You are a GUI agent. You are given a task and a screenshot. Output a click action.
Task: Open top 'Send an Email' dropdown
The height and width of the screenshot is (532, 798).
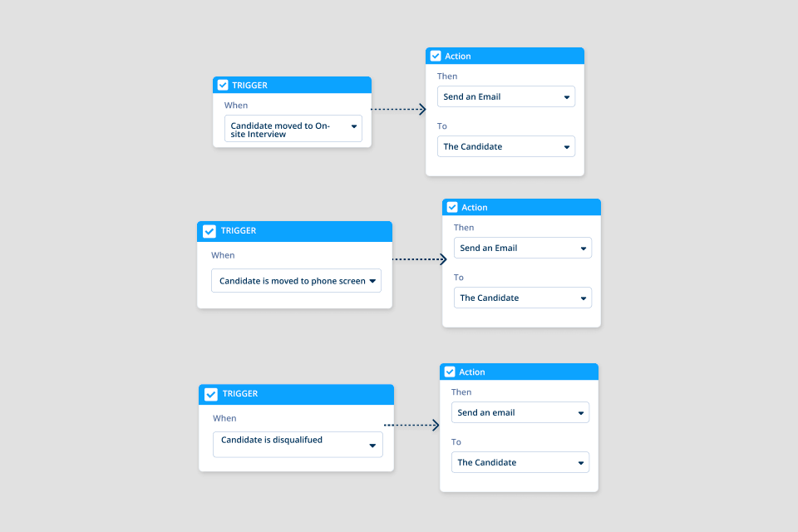click(x=505, y=96)
